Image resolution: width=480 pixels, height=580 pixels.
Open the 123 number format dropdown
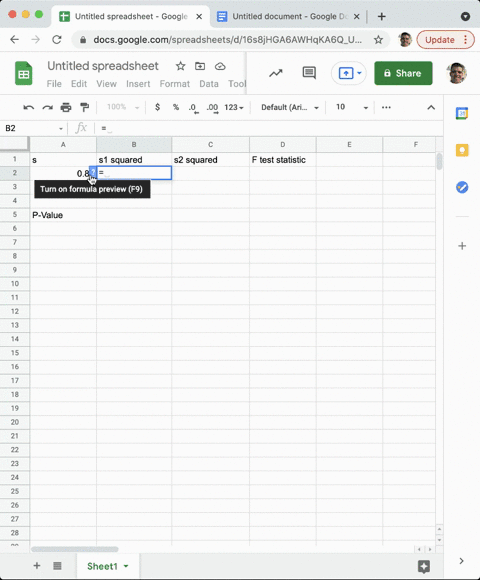(234, 107)
